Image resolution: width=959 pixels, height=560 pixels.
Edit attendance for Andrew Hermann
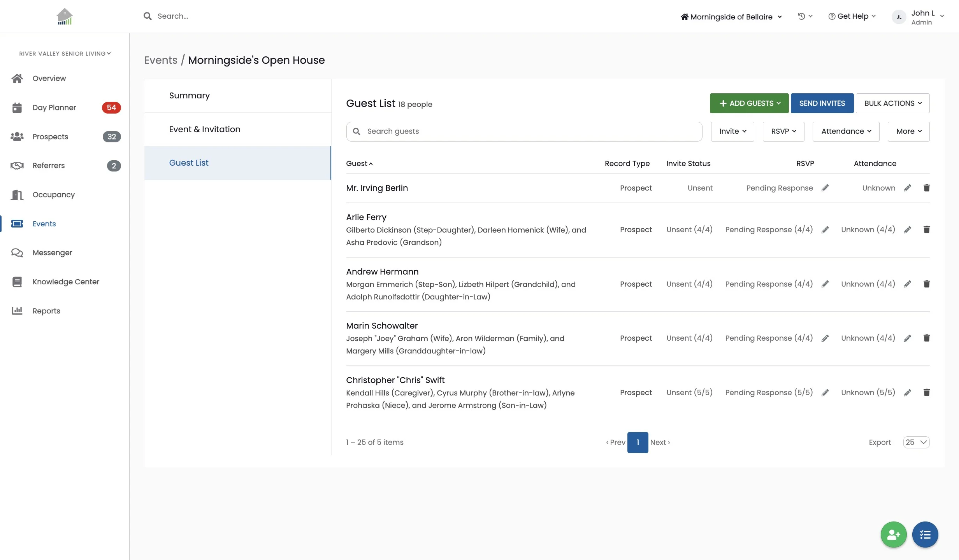pos(907,284)
